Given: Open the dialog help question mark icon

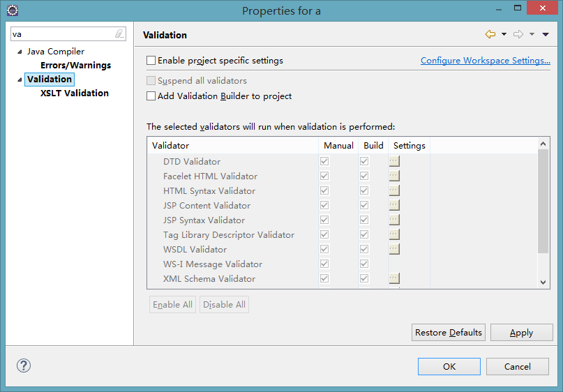Looking at the screenshot, I should [x=24, y=365].
